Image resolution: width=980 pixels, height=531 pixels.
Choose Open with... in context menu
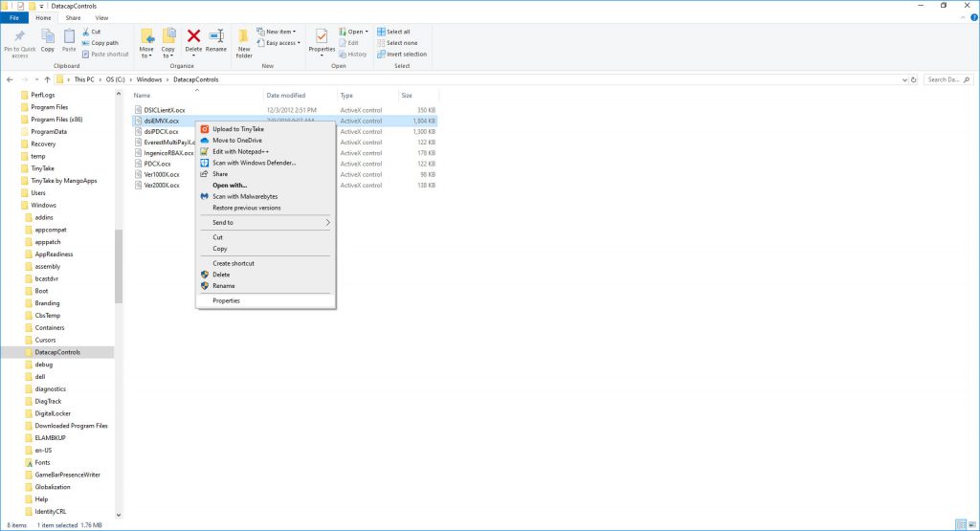click(x=266, y=186)
